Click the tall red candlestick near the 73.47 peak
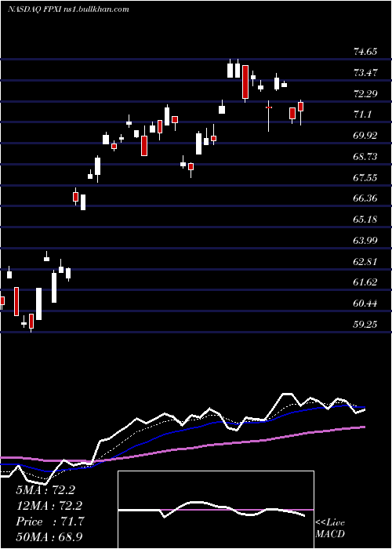Screen dimensions: 392x549 point(245,82)
